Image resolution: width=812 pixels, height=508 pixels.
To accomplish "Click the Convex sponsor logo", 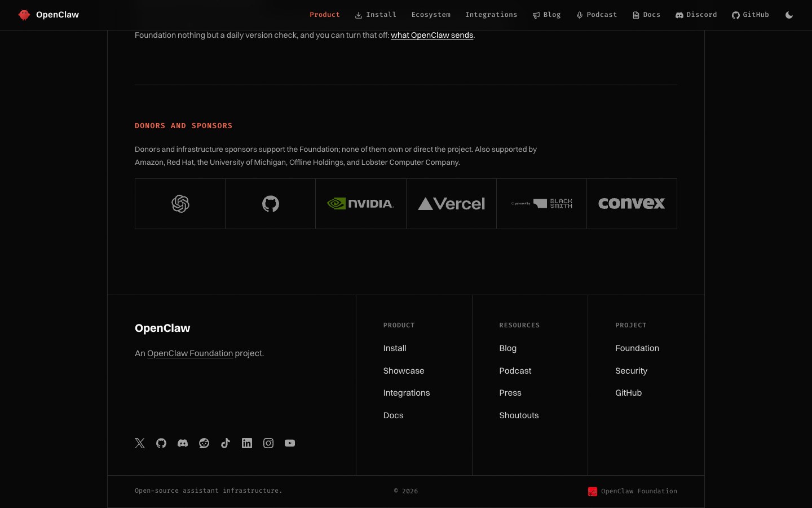I will [632, 204].
